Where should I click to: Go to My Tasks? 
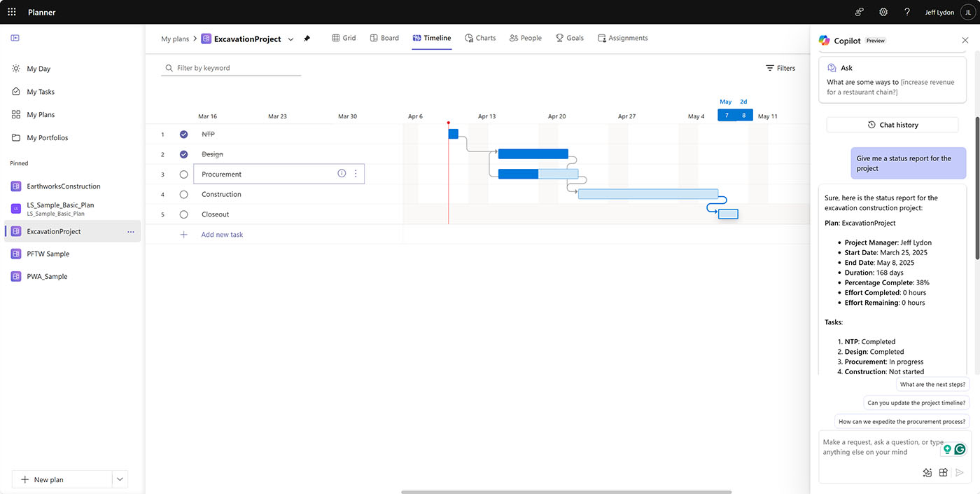tap(41, 92)
